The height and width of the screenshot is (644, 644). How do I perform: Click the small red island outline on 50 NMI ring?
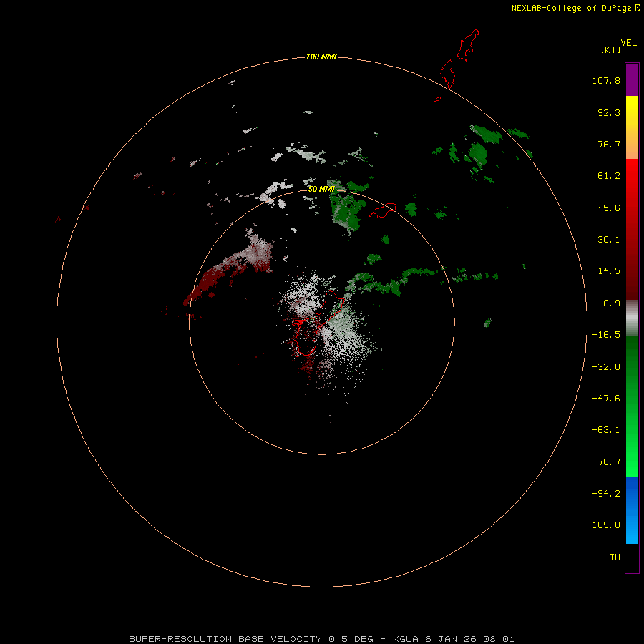click(x=383, y=210)
